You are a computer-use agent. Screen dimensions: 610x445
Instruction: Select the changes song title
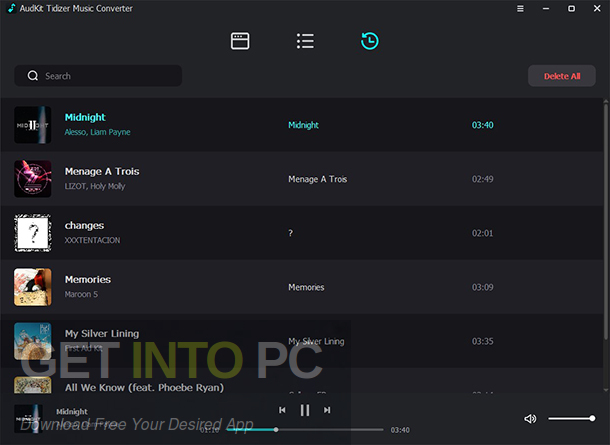[x=84, y=226]
